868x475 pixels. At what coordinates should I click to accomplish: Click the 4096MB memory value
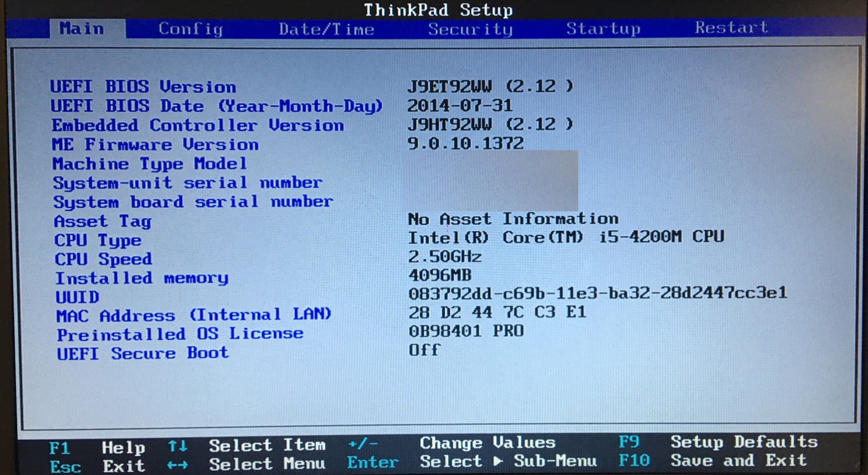tap(440, 275)
